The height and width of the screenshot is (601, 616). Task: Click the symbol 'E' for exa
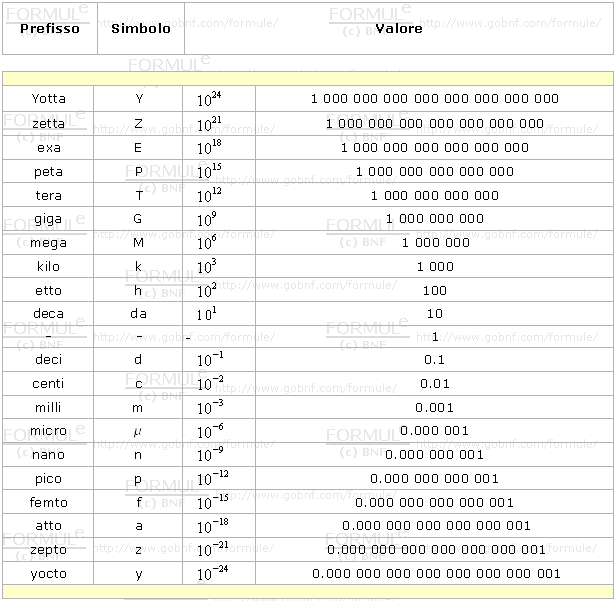pyautogui.click(x=138, y=147)
